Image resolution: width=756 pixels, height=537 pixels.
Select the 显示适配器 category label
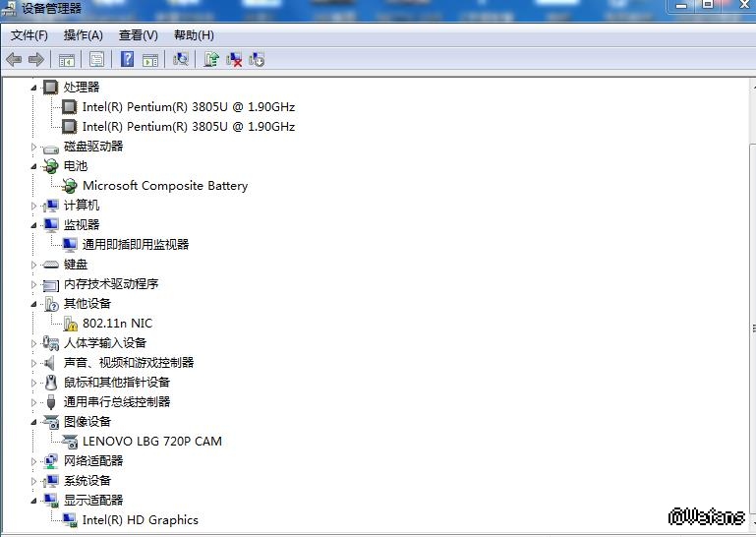point(93,501)
